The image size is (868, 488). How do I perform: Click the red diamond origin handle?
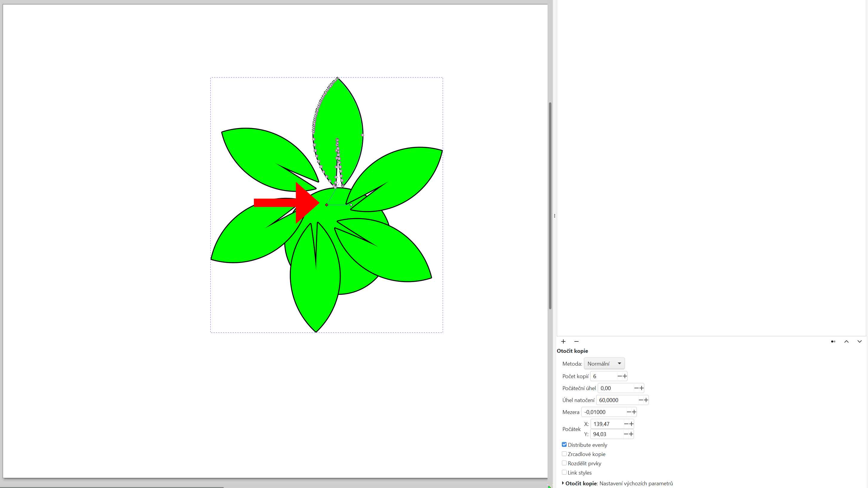326,205
